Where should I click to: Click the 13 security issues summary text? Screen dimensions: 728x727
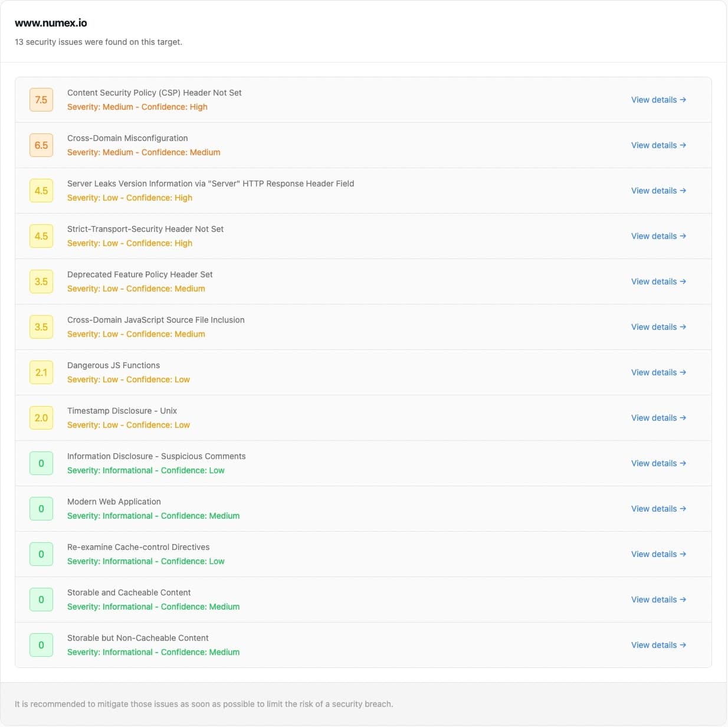(99, 42)
